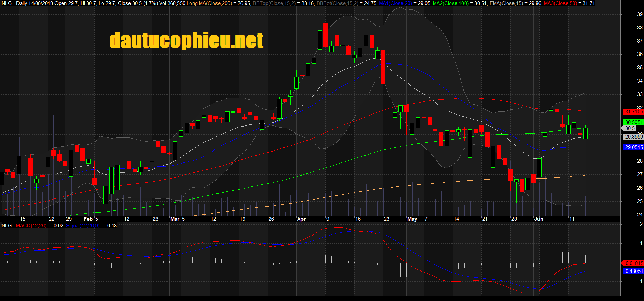Click the blue -0.43051 signal value tag

(633, 271)
